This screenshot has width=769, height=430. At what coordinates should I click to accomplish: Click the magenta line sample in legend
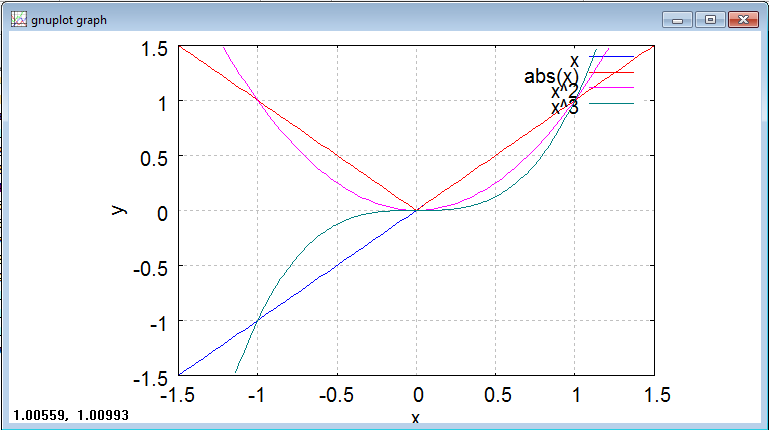(x=611, y=88)
